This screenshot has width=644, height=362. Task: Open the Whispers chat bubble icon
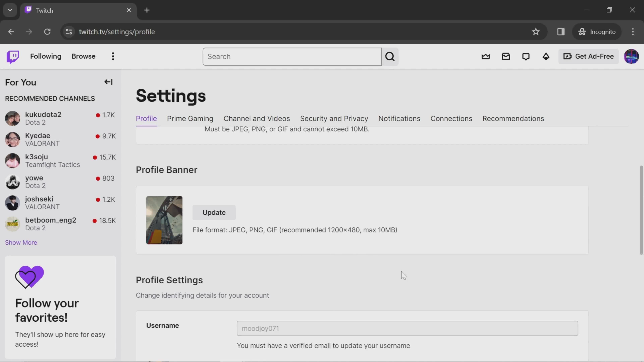(x=526, y=57)
